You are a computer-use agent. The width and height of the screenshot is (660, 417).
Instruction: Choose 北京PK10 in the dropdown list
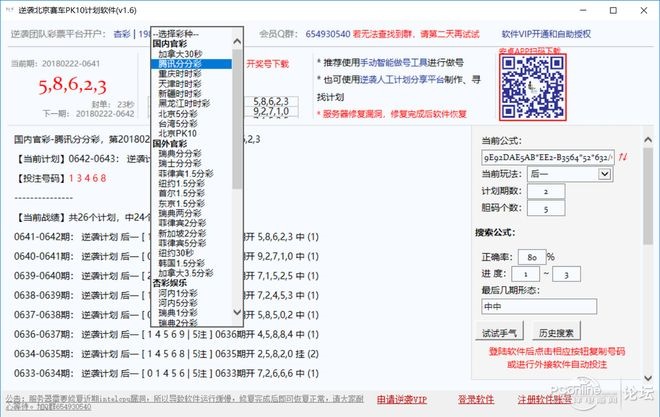[178, 134]
